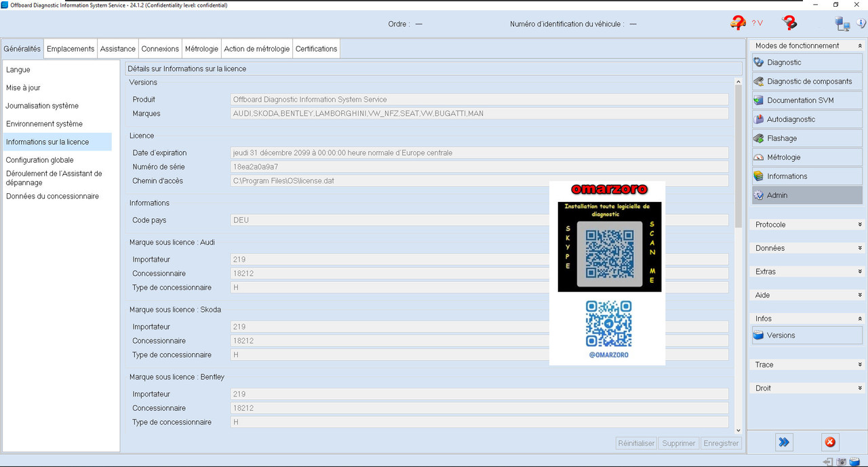This screenshot has width=868, height=467.
Task: Select Journalisation système entry
Action: 58,106
